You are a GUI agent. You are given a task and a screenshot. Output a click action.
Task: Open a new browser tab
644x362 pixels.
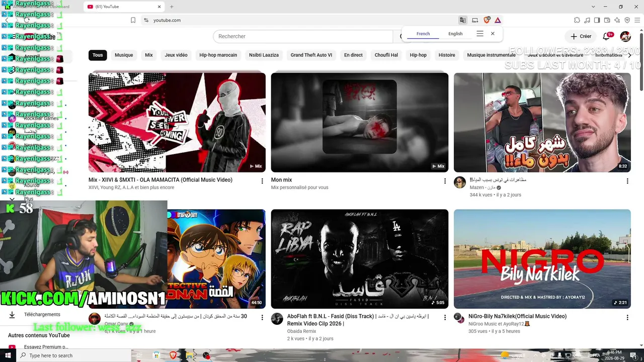click(x=172, y=7)
